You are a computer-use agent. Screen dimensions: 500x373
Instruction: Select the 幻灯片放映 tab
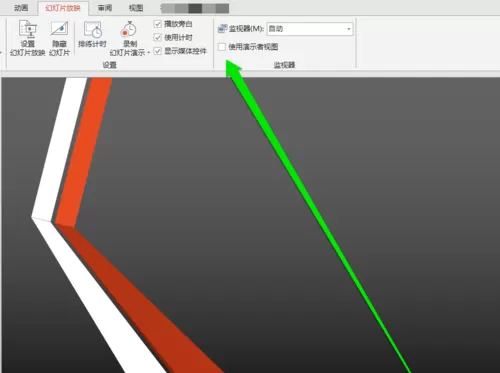click(63, 8)
